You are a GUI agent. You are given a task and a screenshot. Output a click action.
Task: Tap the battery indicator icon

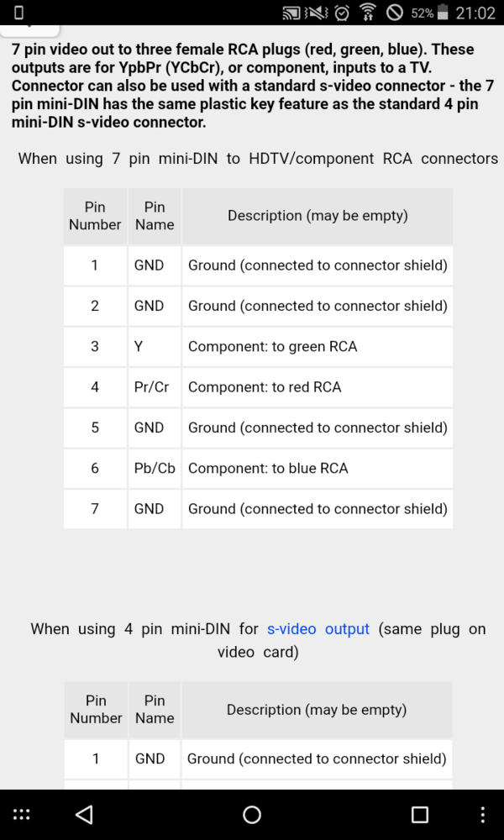444,13
